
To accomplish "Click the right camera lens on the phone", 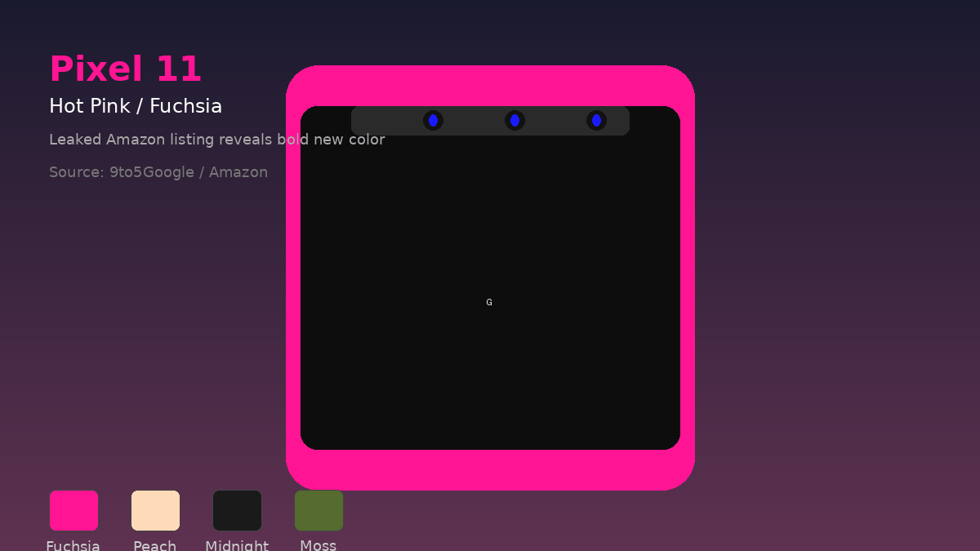I will click(x=596, y=120).
